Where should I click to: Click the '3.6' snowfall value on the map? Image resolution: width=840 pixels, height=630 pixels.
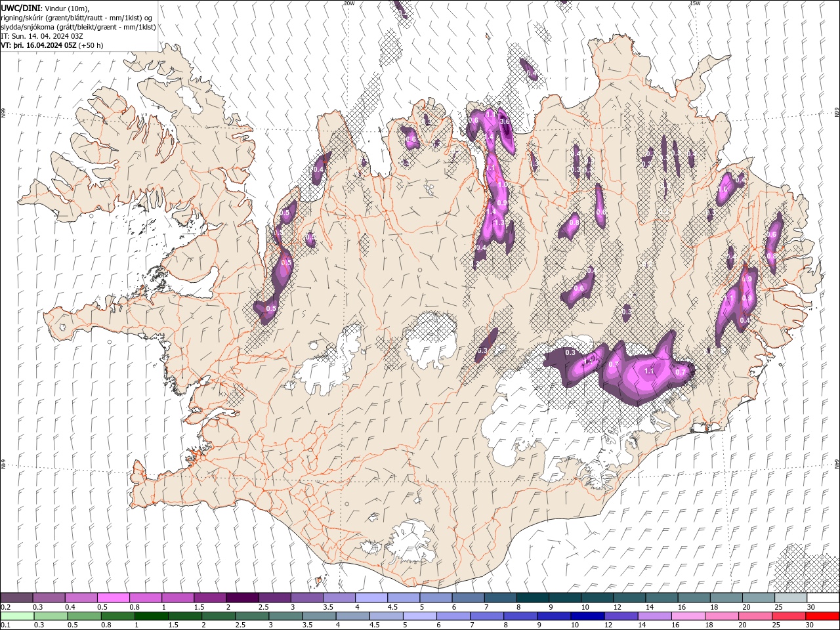(505, 121)
